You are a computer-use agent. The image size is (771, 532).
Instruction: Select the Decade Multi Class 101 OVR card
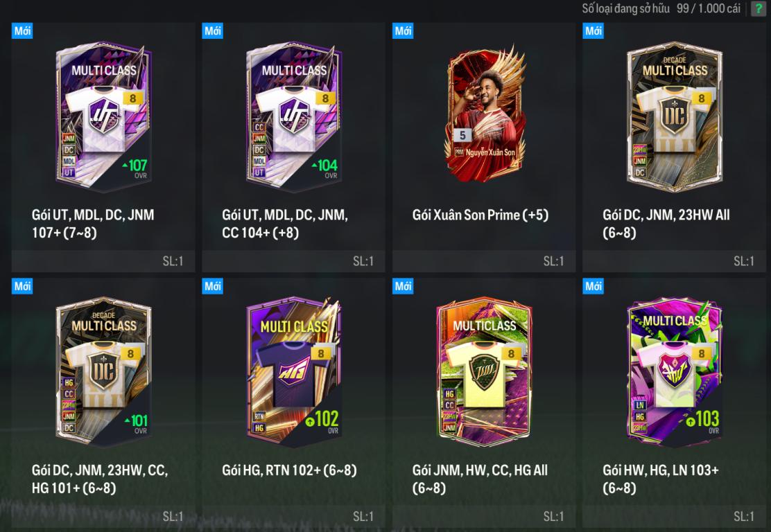pos(104,372)
